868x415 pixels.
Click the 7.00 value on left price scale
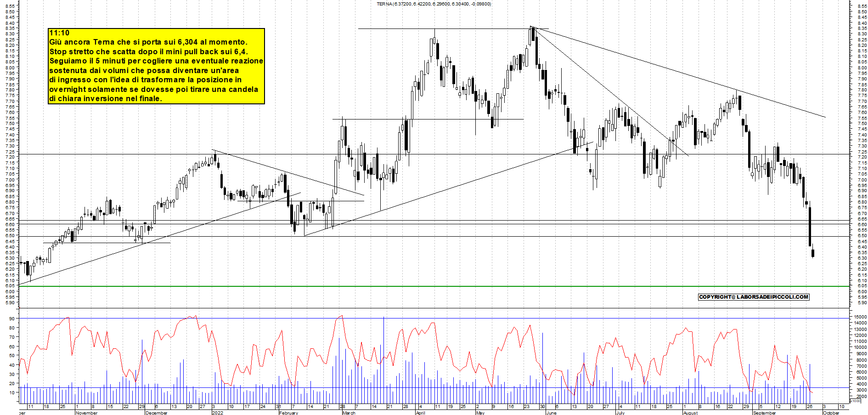[x=10, y=180]
